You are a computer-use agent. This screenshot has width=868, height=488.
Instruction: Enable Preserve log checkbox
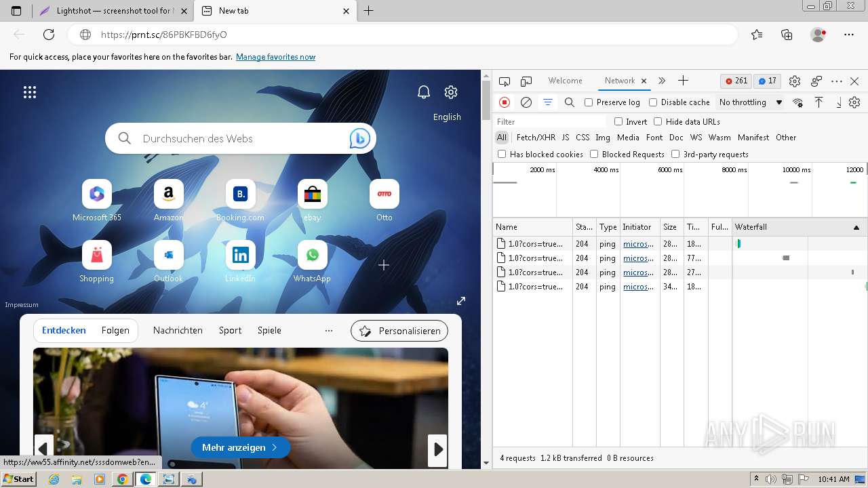click(589, 102)
